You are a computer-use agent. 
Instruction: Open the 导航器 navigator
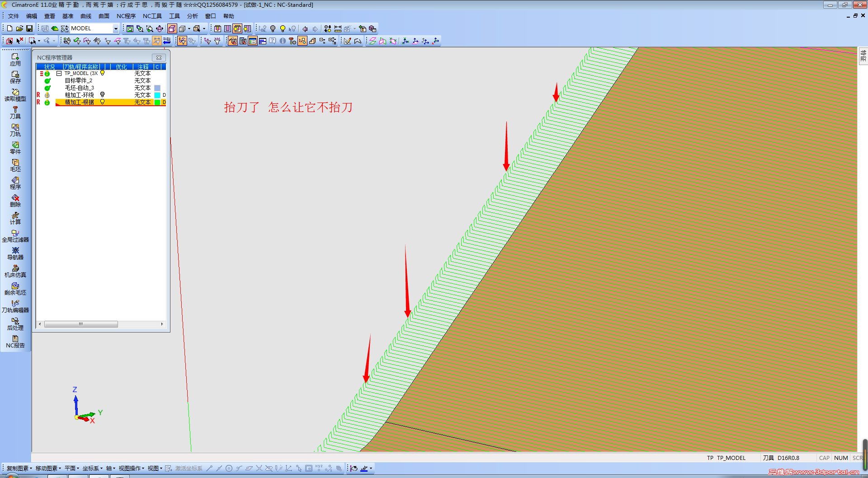(x=15, y=253)
